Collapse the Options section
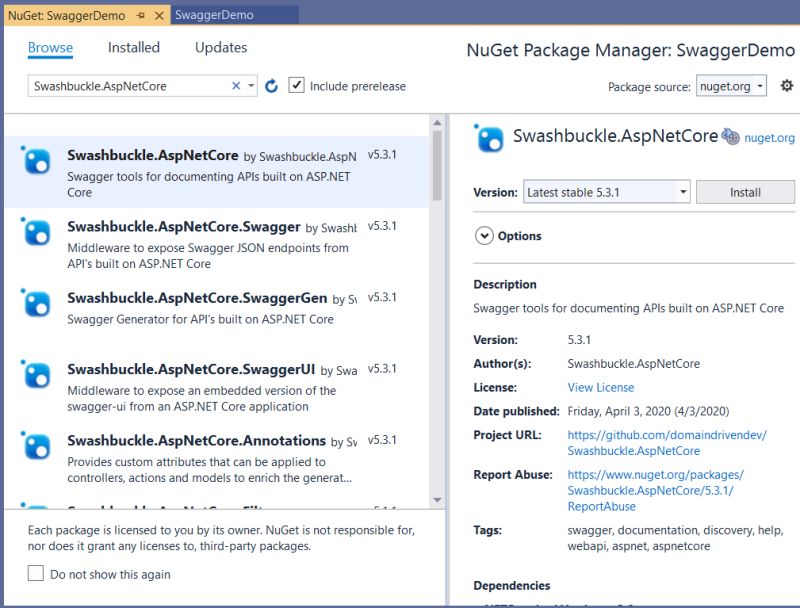 click(x=485, y=234)
